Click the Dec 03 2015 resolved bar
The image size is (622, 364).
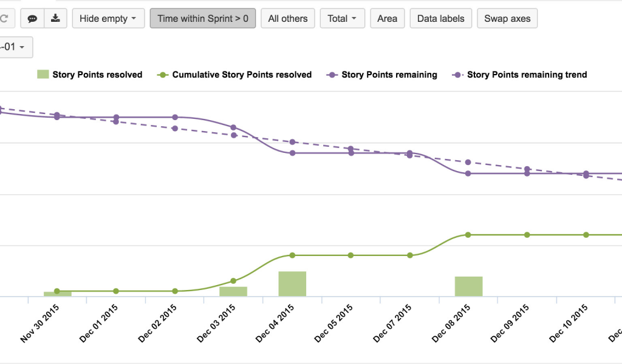[233, 291]
